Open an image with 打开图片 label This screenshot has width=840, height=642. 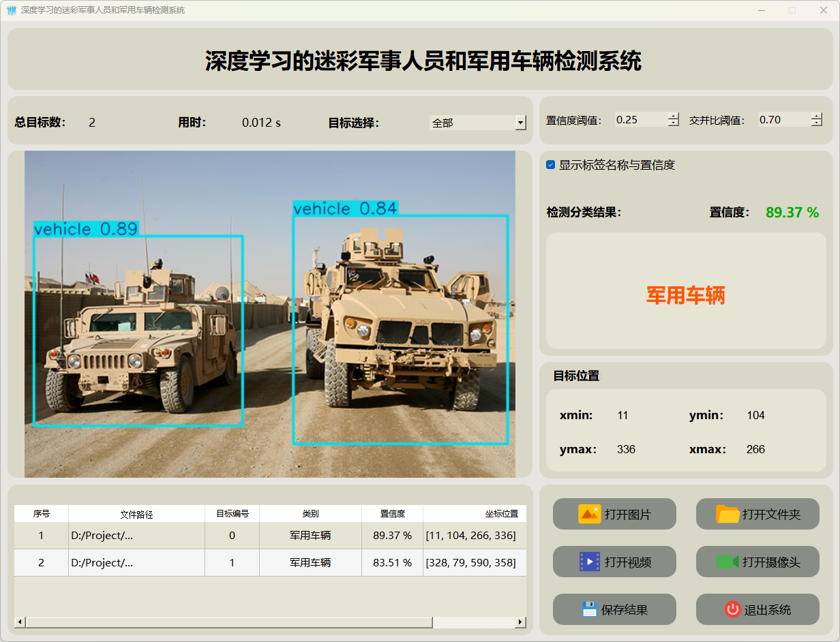coord(627,515)
